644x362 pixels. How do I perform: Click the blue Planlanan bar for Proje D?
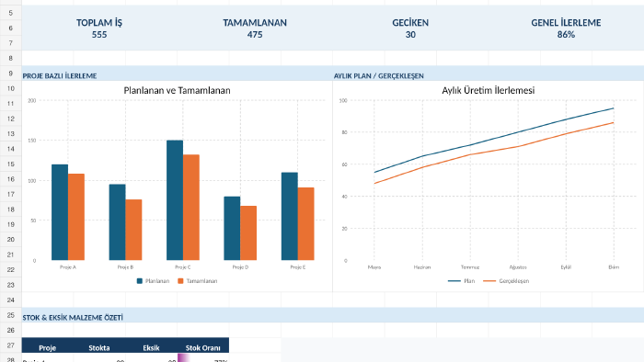point(232,229)
